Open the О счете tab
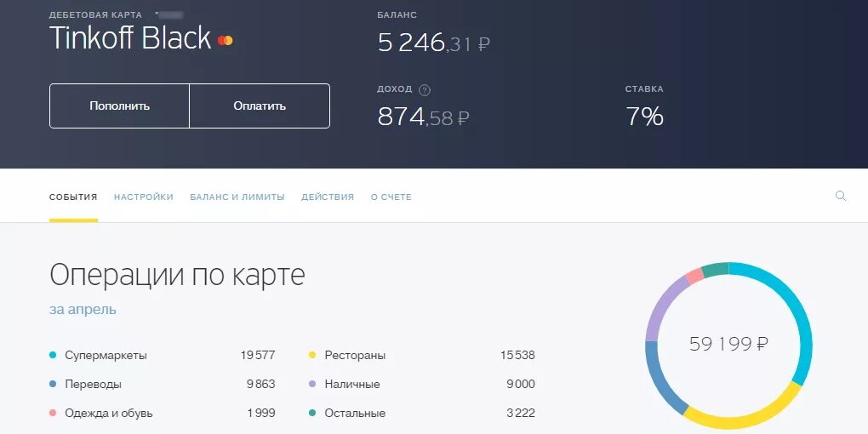Screen dimensions: 868x434 click(x=391, y=197)
